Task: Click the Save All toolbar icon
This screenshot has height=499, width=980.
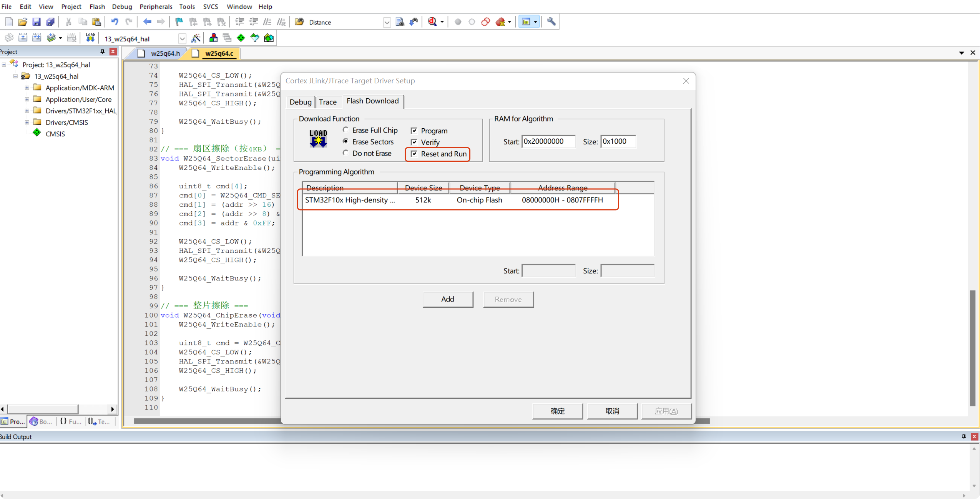Action: [50, 22]
